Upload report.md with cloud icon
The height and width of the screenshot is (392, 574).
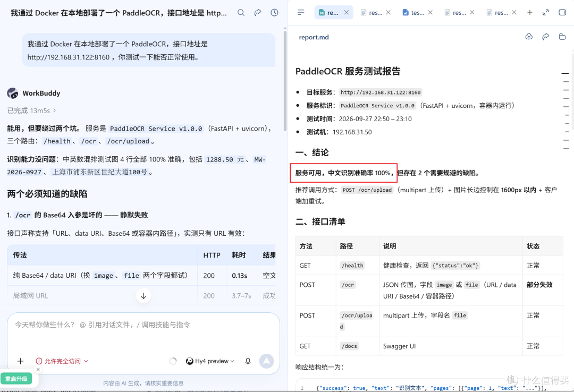(x=529, y=37)
